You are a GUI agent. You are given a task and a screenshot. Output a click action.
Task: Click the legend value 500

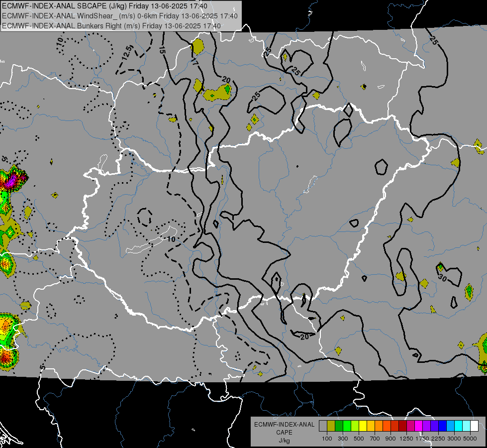[x=359, y=439]
